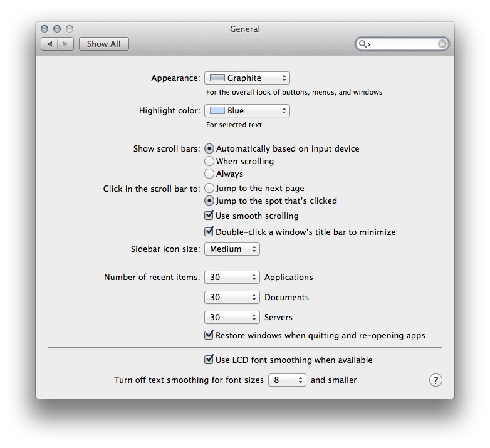Minimize the General window
490x448 pixels.
57,29
